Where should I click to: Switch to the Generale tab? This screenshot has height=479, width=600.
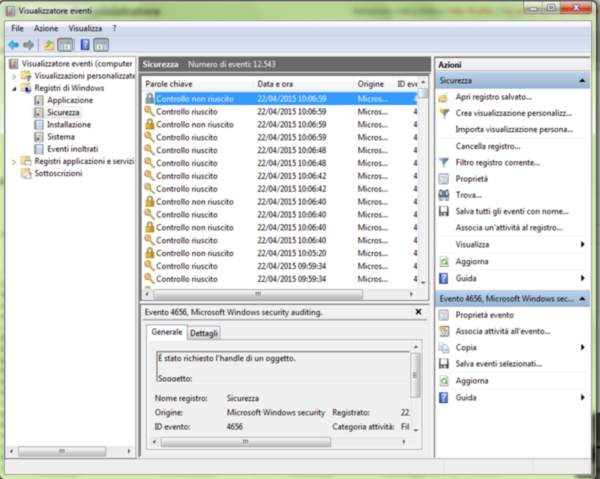click(167, 332)
